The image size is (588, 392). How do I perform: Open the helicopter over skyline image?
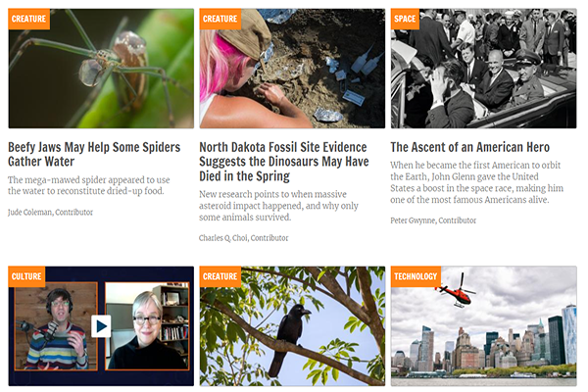pyautogui.click(x=483, y=326)
